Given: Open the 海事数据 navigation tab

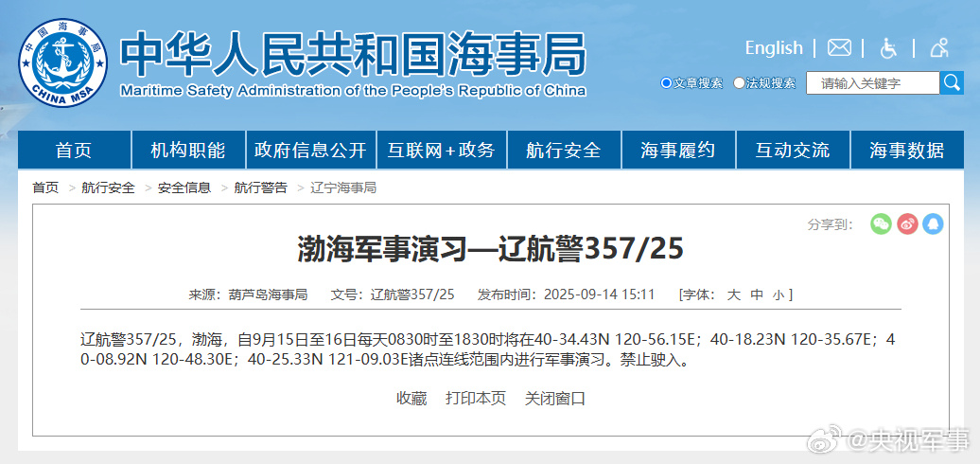Looking at the screenshot, I should click(x=906, y=150).
